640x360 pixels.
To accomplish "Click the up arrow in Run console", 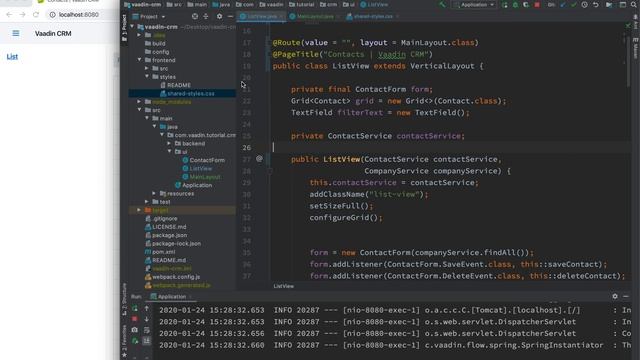I will tap(147, 309).
